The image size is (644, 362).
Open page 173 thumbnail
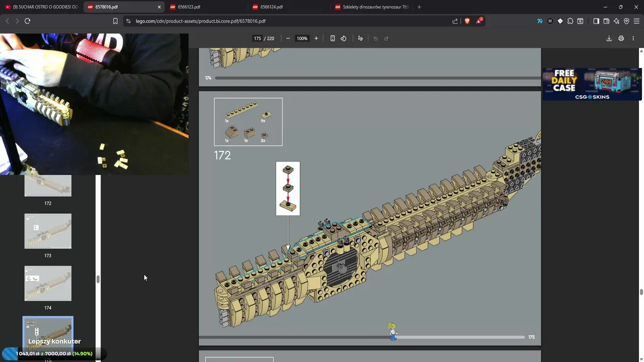pyautogui.click(x=48, y=231)
